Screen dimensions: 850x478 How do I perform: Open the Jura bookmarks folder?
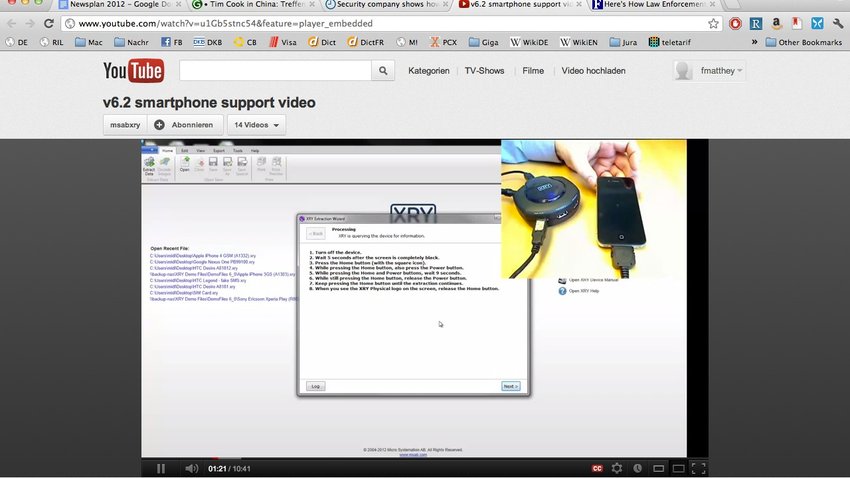click(x=623, y=42)
